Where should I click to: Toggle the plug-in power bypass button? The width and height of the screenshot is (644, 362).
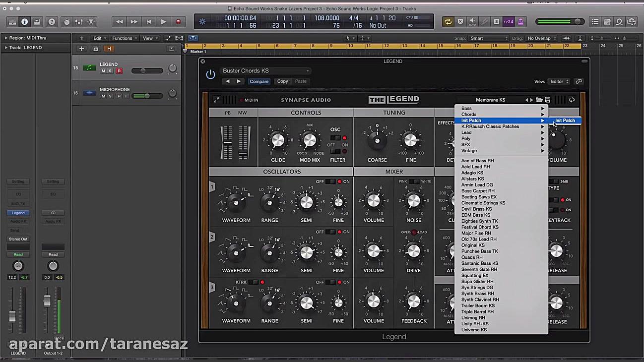pyautogui.click(x=210, y=74)
